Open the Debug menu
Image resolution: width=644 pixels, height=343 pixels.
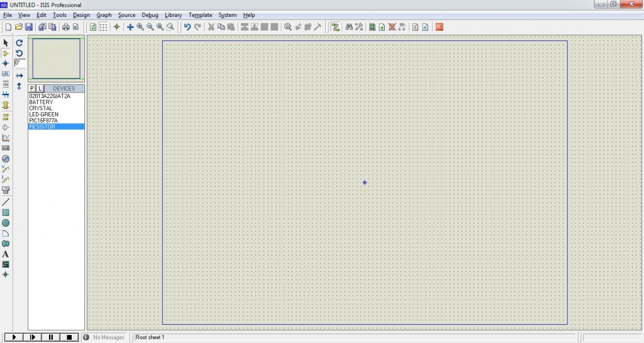tap(150, 15)
